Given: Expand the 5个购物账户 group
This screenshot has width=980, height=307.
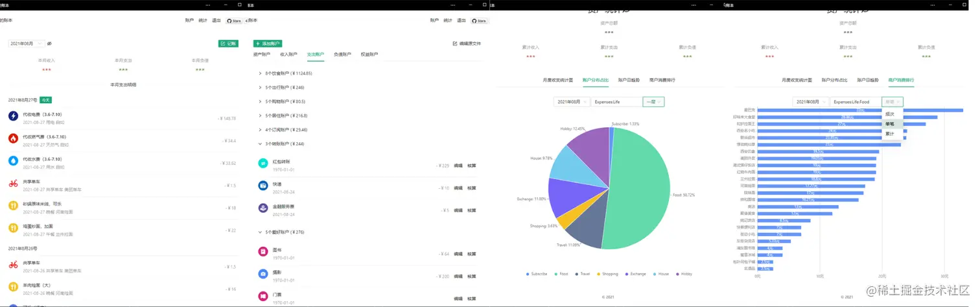Looking at the screenshot, I should pos(282,101).
